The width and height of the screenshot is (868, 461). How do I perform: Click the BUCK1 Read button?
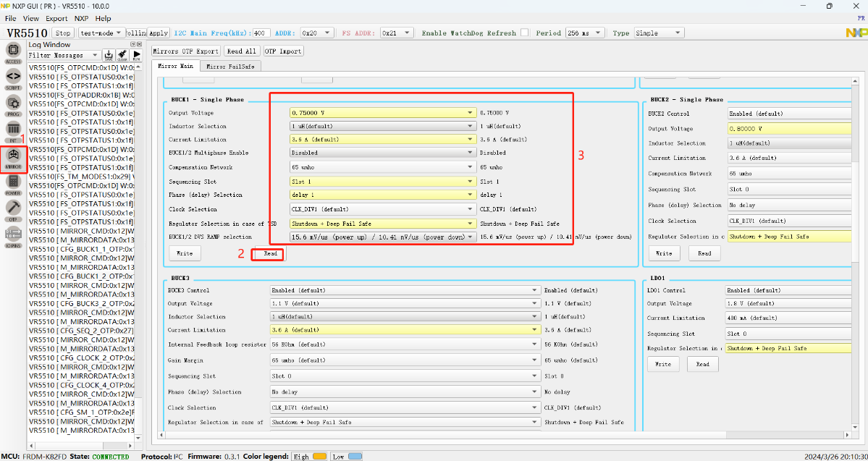(x=270, y=254)
